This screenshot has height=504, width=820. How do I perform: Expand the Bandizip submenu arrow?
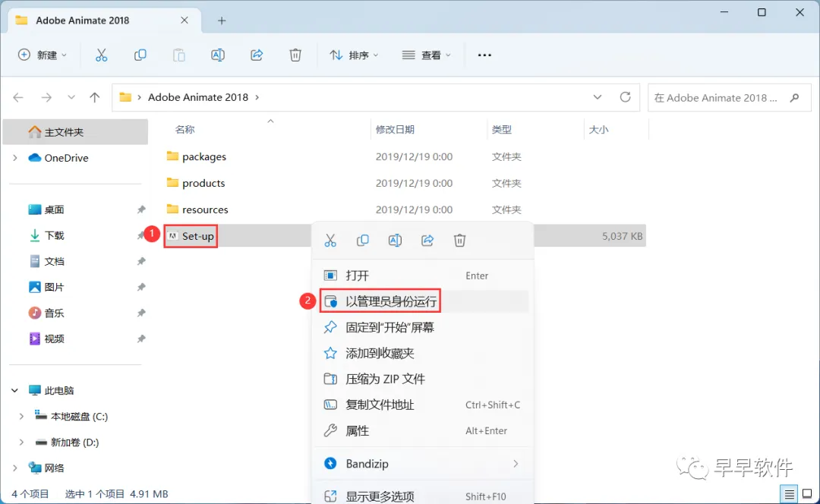(x=516, y=464)
